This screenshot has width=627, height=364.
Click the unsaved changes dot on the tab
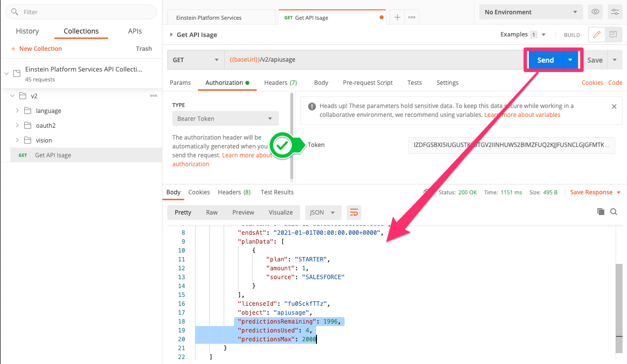point(381,17)
